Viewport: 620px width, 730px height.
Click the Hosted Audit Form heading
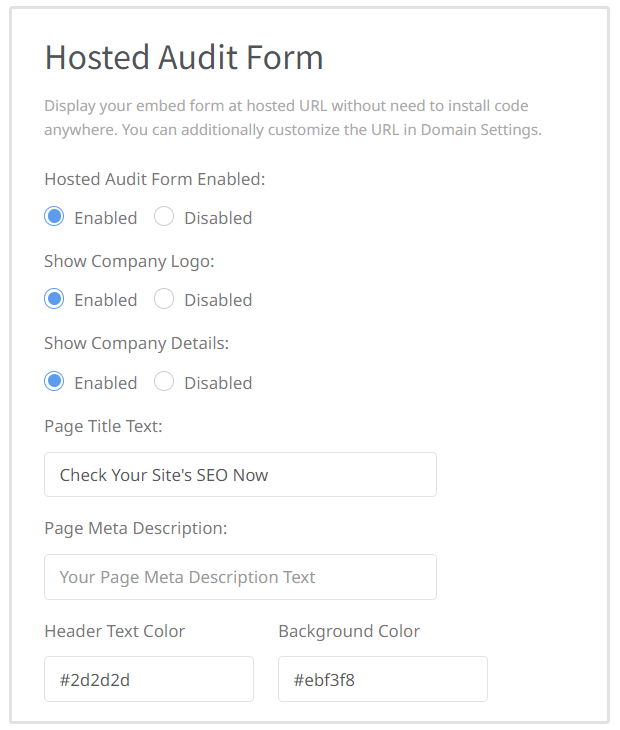click(x=184, y=58)
